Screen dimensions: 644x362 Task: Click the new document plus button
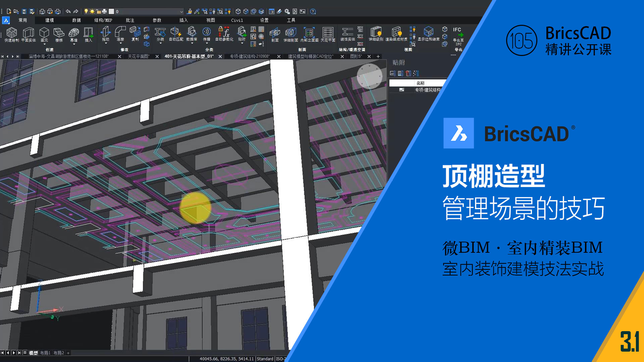[378, 56]
